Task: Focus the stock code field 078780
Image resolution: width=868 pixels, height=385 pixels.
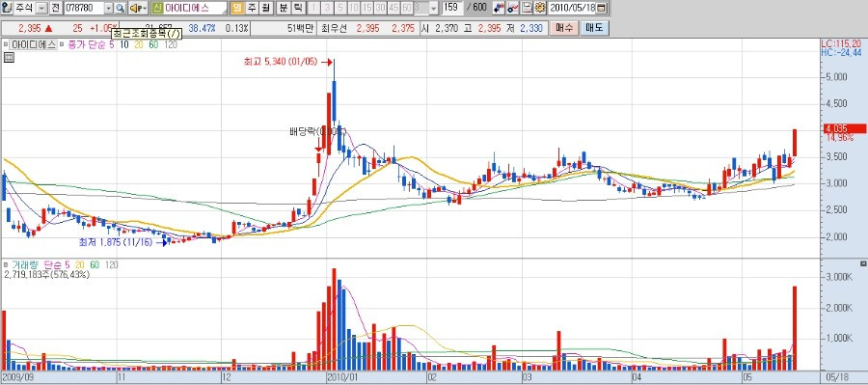Action: pos(83,8)
